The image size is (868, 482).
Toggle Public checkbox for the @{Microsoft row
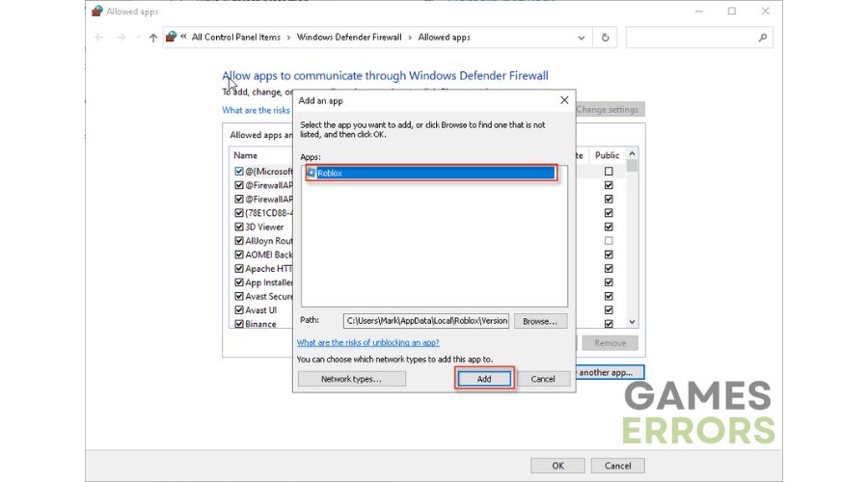609,172
